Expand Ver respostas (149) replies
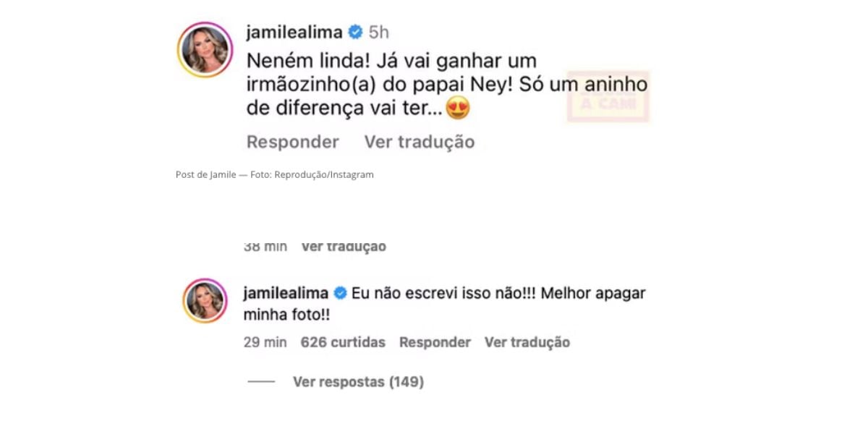This screenshot has width=868, height=434. (x=358, y=381)
